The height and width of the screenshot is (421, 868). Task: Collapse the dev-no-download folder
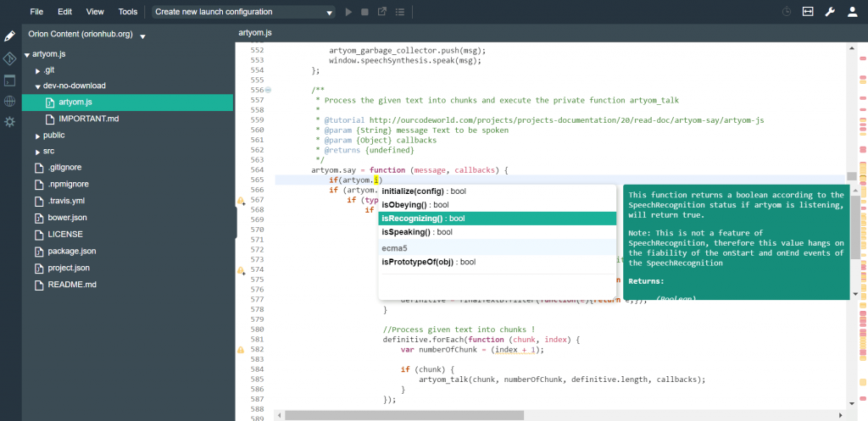tap(37, 86)
